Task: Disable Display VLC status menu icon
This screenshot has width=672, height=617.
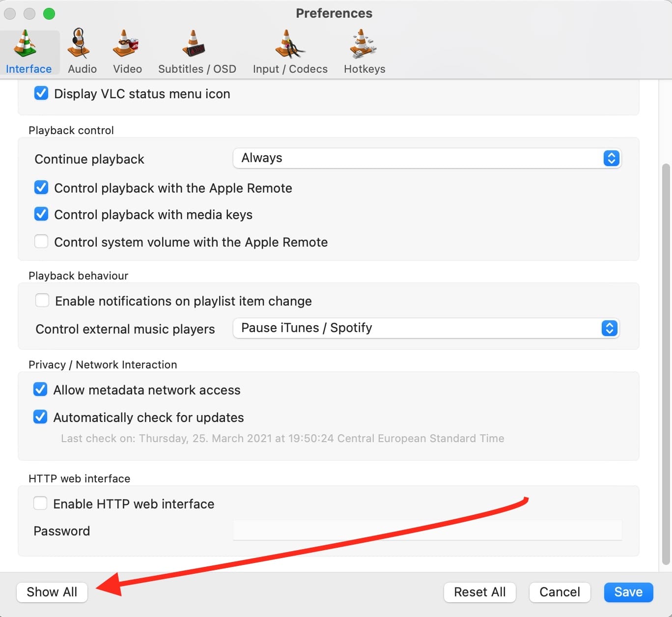Action: point(41,93)
